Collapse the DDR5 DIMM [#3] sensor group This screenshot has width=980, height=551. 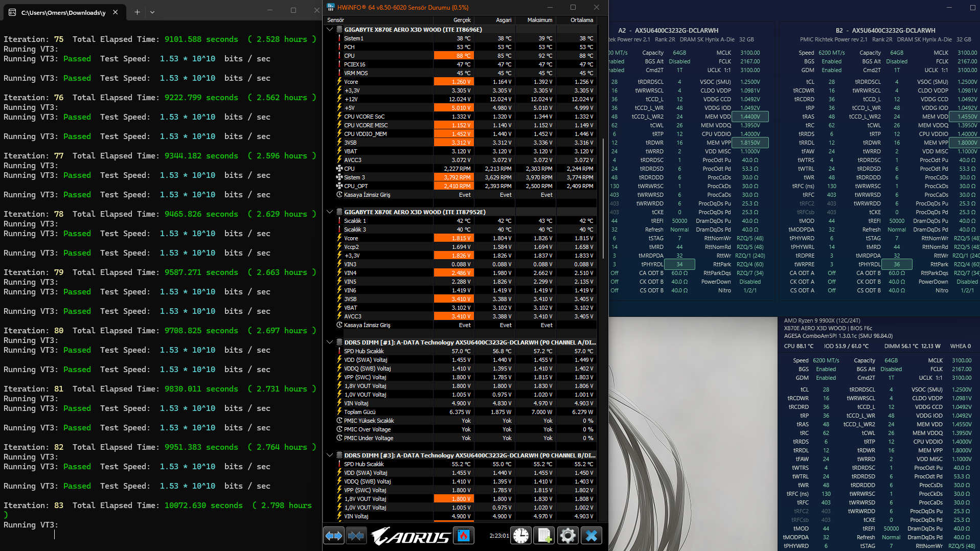tap(330, 455)
